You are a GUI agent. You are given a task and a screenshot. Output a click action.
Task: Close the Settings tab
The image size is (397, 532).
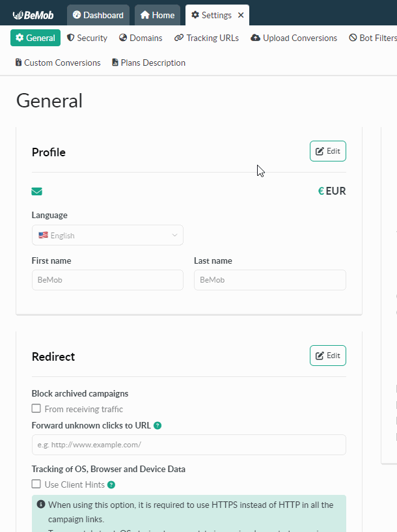241,15
